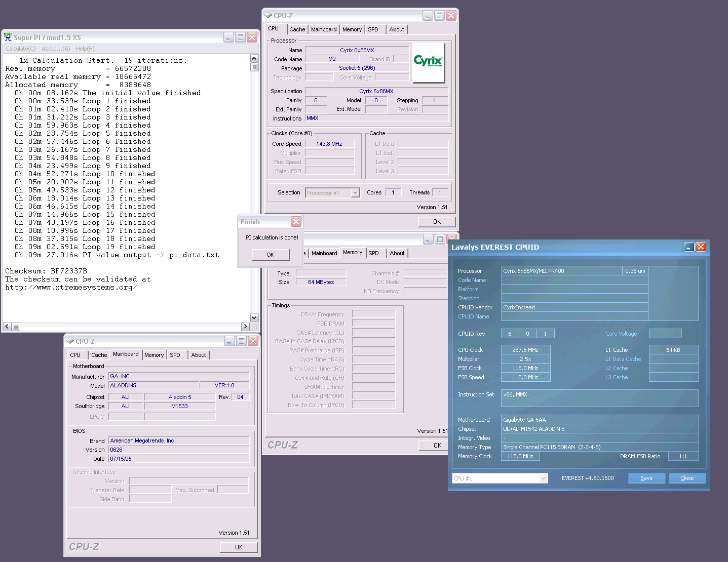
Task: Click Core Voltage link in EVEREST
Action: click(x=621, y=334)
